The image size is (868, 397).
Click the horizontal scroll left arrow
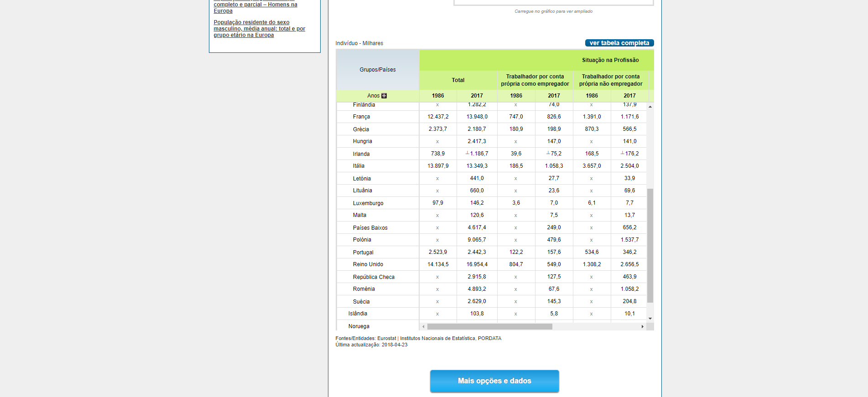tap(423, 327)
